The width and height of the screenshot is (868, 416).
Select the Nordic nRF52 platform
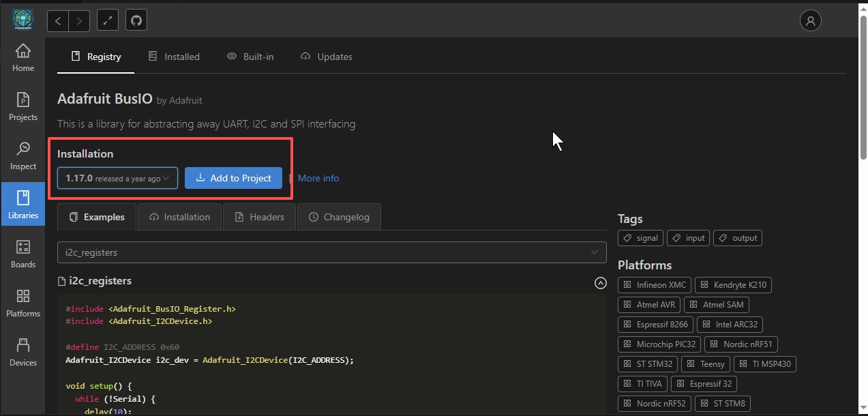[x=655, y=403]
